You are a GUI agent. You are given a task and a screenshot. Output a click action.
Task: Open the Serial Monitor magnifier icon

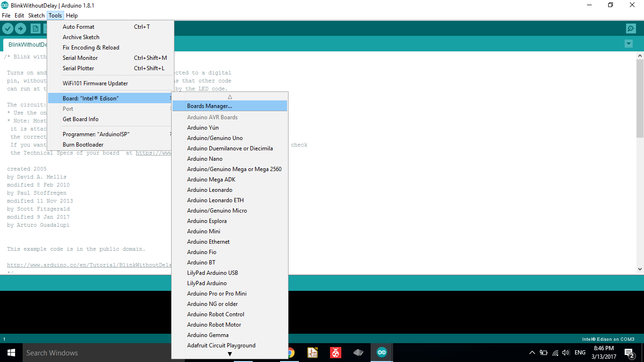coord(631,29)
